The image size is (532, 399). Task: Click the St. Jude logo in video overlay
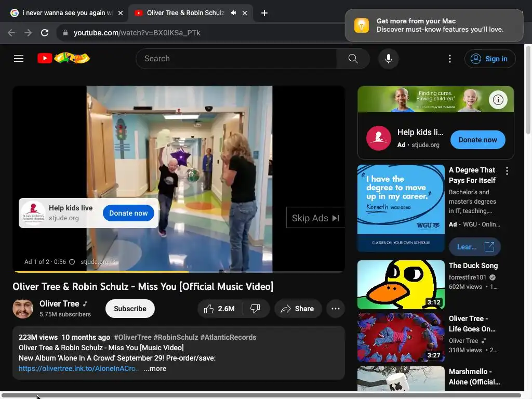(x=33, y=213)
